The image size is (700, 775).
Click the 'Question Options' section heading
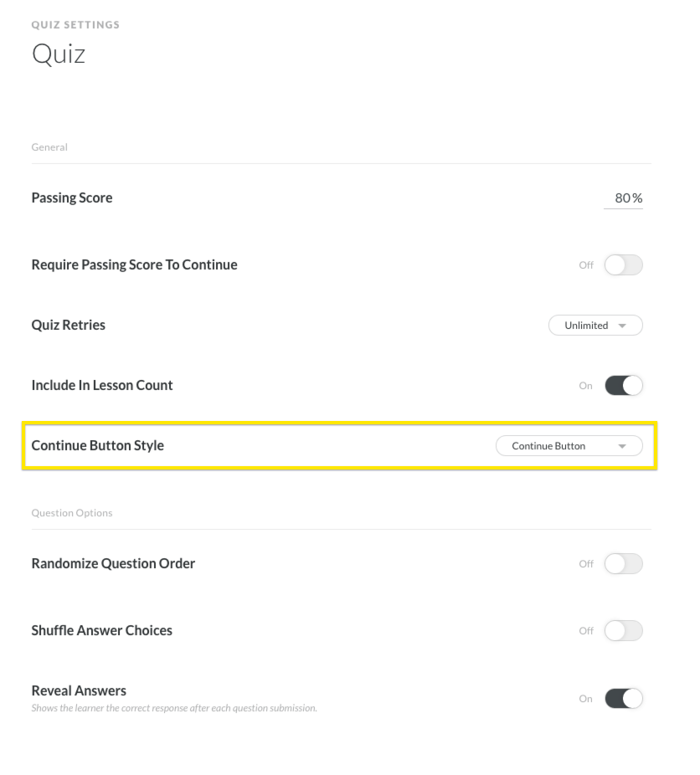pos(72,512)
